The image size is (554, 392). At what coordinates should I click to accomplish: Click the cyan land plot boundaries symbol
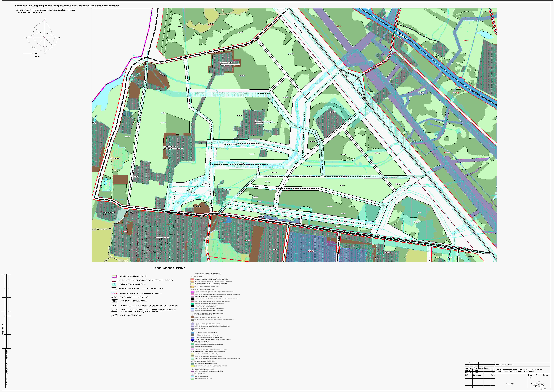point(114,284)
